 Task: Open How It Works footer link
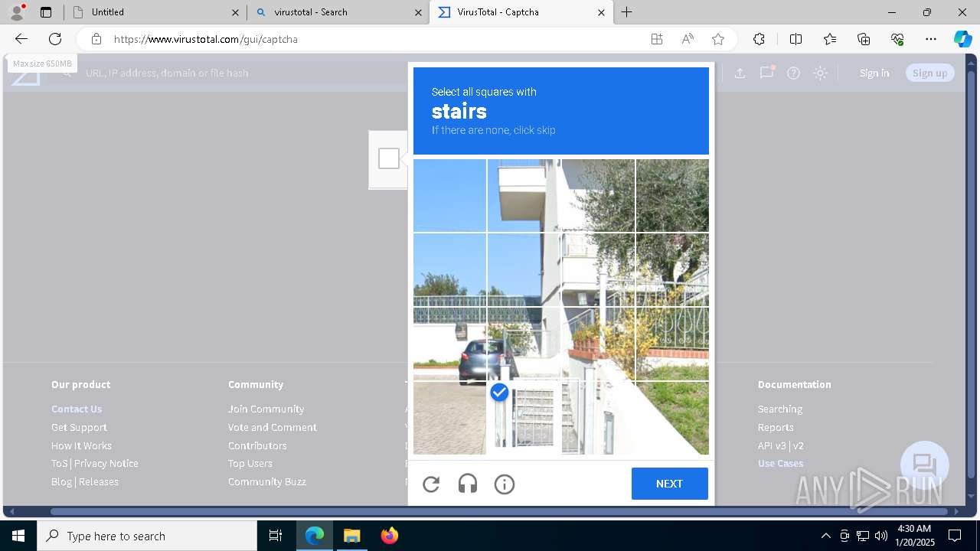pyautogui.click(x=81, y=445)
